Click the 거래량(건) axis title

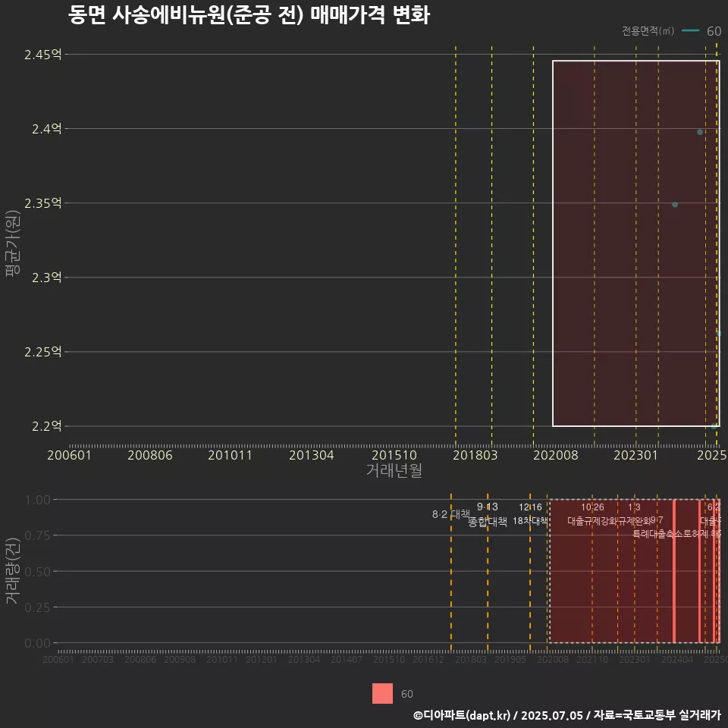[x=13, y=570]
